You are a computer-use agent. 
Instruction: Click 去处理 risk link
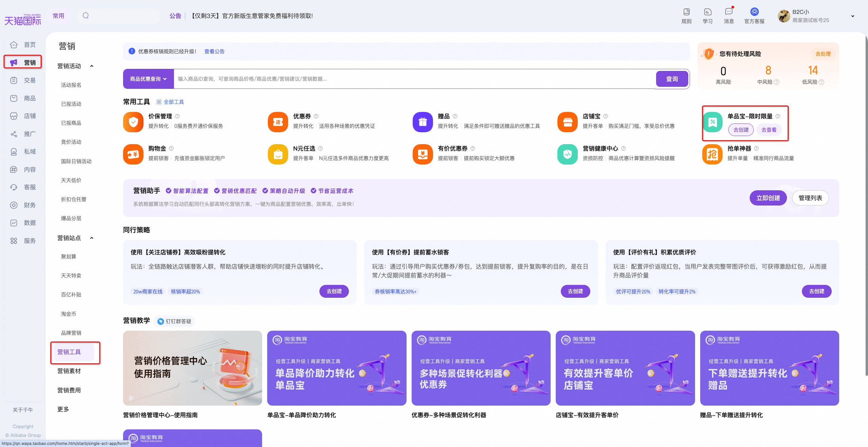pos(823,54)
